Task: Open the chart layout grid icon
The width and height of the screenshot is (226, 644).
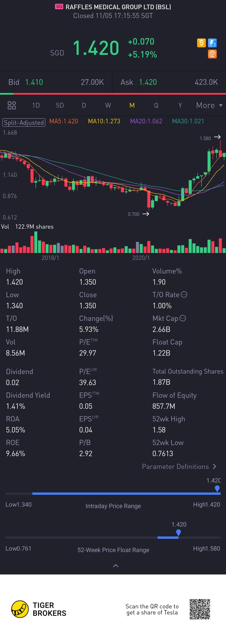Action: pos(12,105)
